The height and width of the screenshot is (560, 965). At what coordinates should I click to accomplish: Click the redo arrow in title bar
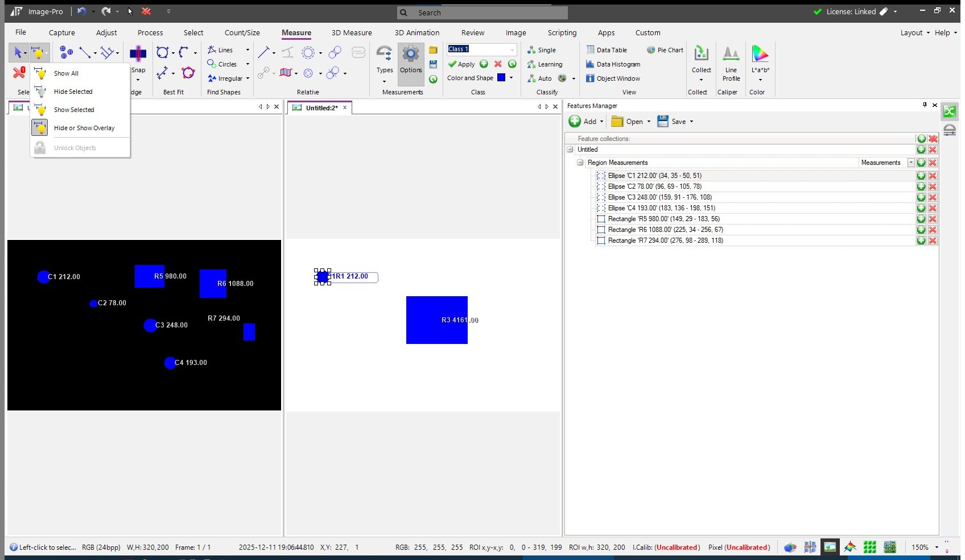click(x=106, y=11)
